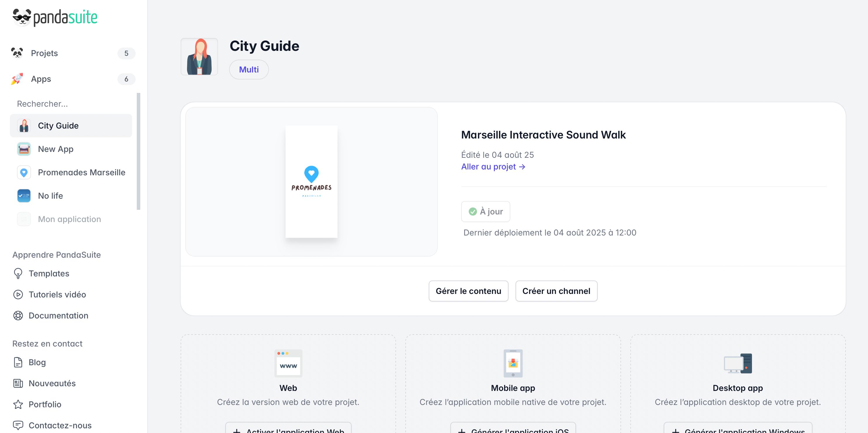Click the Gérer le contenu button
Image resolution: width=868 pixels, height=433 pixels.
468,291
